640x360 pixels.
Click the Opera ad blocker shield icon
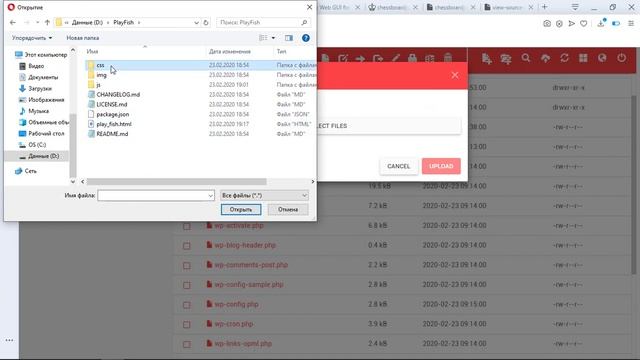coord(559,24)
